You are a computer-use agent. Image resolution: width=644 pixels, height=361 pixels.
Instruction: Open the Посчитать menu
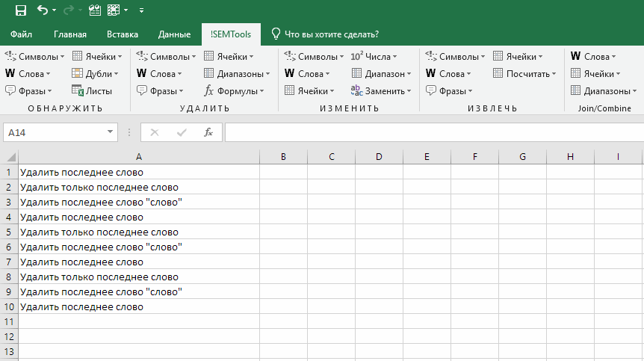[524, 74]
